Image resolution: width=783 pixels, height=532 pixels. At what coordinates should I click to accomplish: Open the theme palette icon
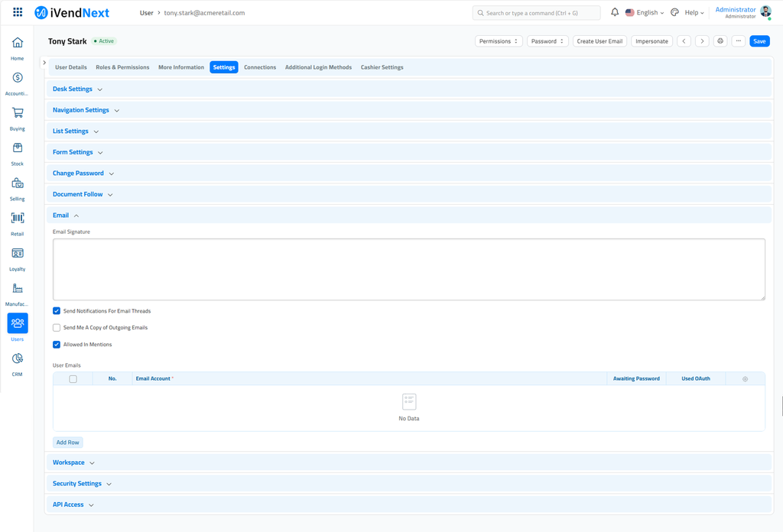(674, 12)
